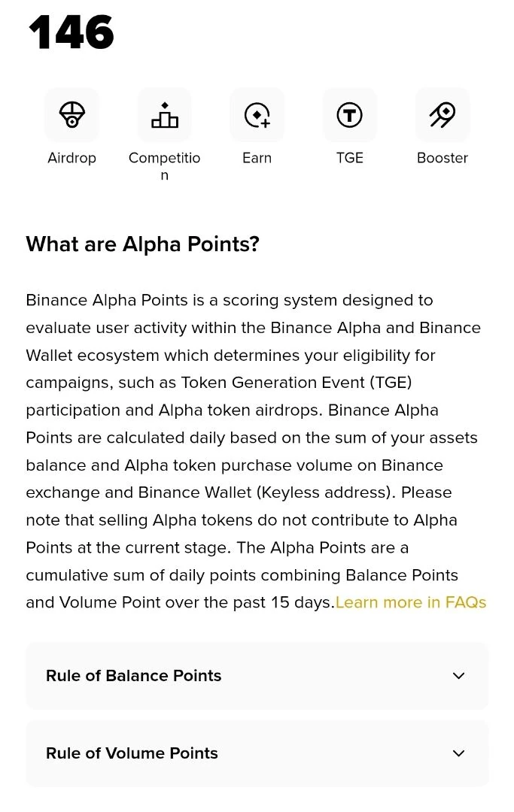514x812 pixels.
Task: Tap the Rule of Balance Points card
Action: [x=257, y=676]
